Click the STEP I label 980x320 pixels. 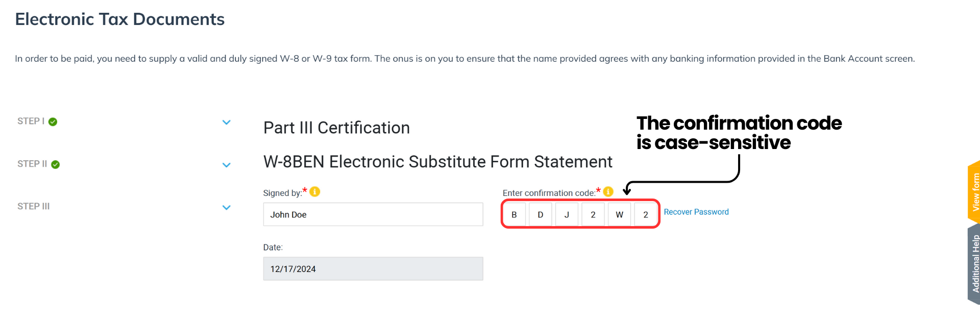(31, 121)
